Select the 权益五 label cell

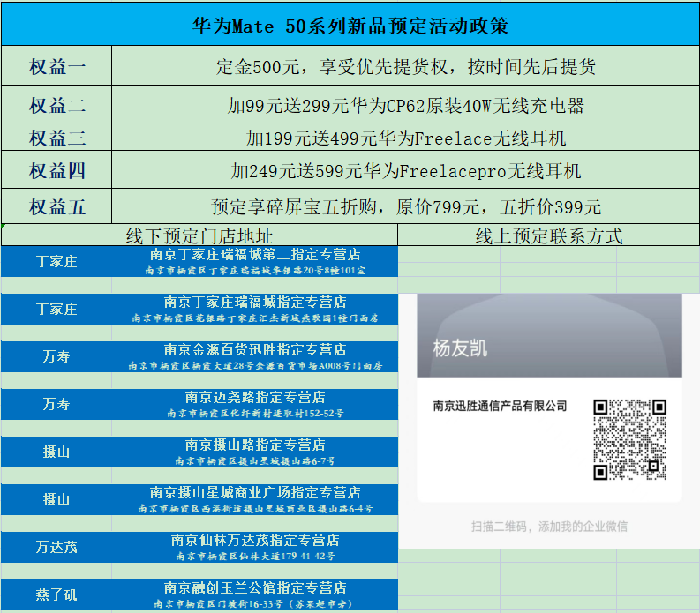[x=56, y=206]
